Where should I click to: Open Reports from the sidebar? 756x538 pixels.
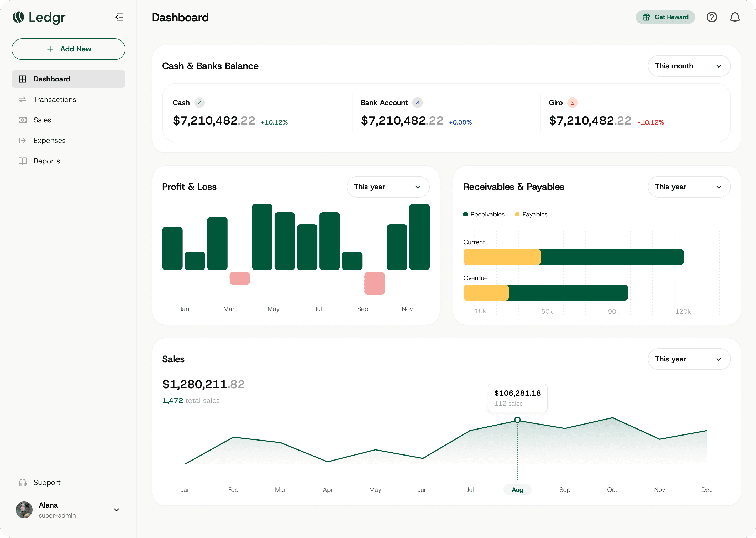pyautogui.click(x=69, y=161)
